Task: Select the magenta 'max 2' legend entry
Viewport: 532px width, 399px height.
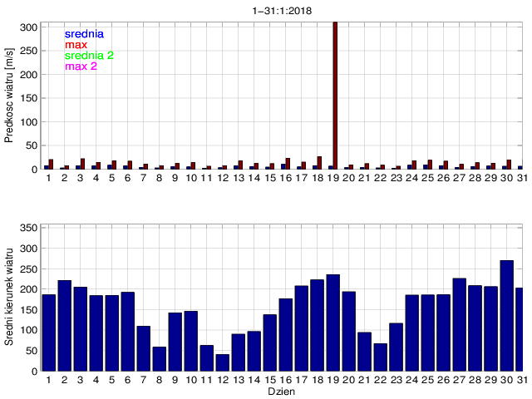Action: tap(81, 66)
